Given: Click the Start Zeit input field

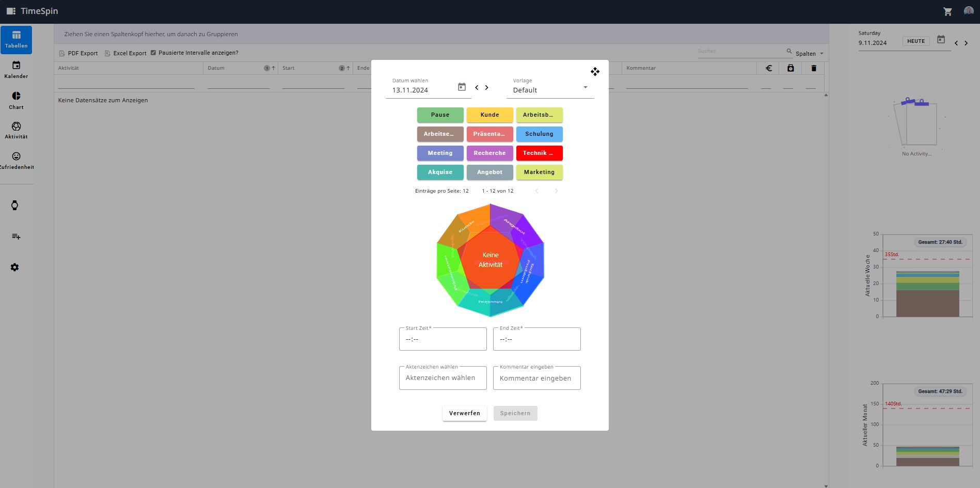Looking at the screenshot, I should pyautogui.click(x=442, y=339).
